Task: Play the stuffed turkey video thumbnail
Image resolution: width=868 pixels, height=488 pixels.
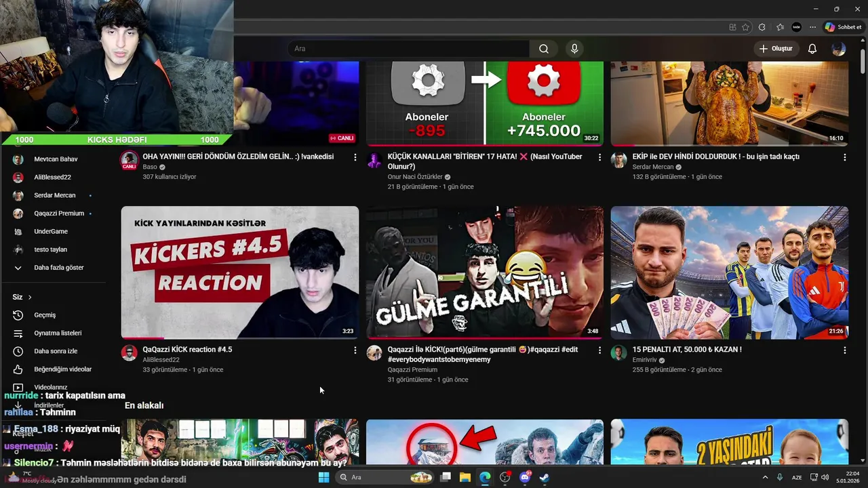Action: [730, 103]
